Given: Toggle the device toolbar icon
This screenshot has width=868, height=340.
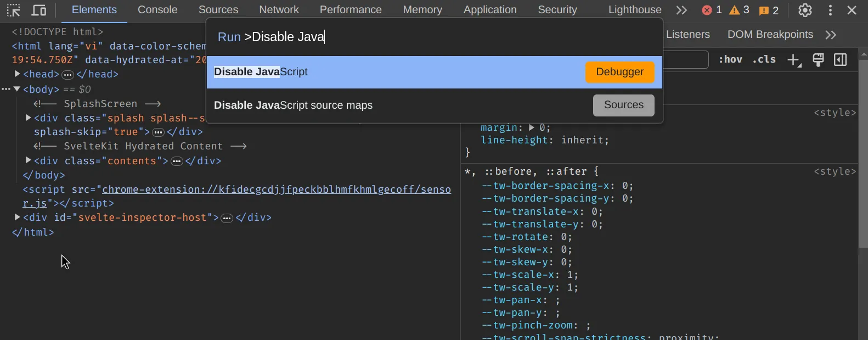Looking at the screenshot, I should pos(39,10).
